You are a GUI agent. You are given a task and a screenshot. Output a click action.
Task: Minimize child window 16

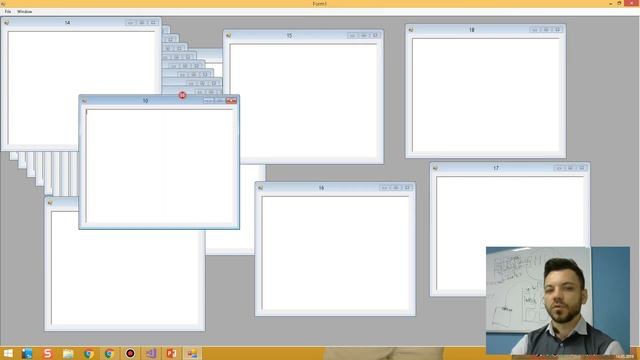tap(384, 188)
